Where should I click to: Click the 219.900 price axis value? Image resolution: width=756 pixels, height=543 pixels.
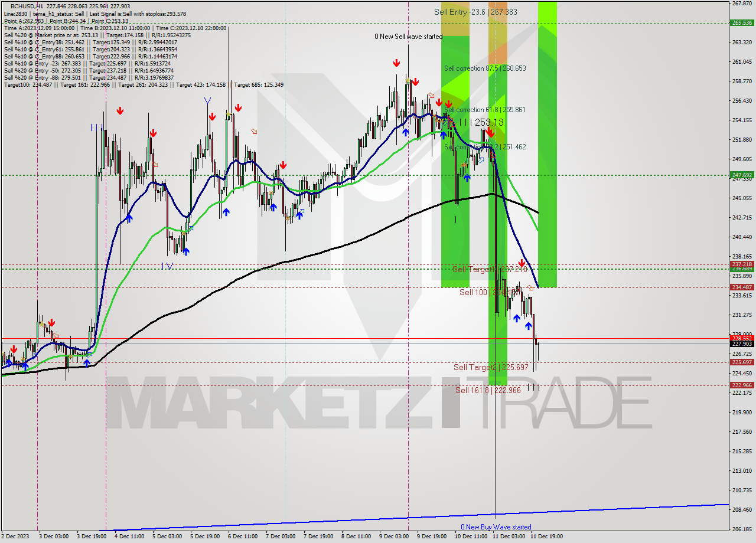[742, 412]
